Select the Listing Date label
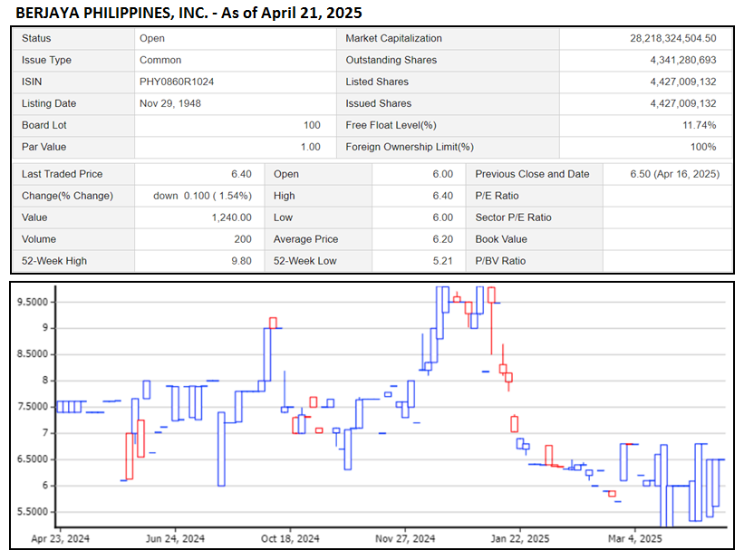 (x=49, y=103)
